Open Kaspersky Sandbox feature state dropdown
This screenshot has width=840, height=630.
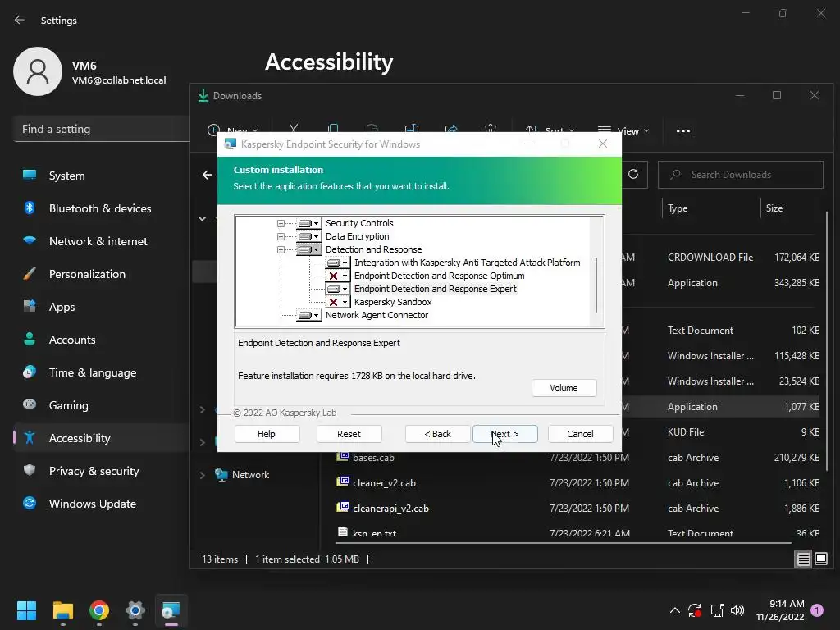coord(337,302)
